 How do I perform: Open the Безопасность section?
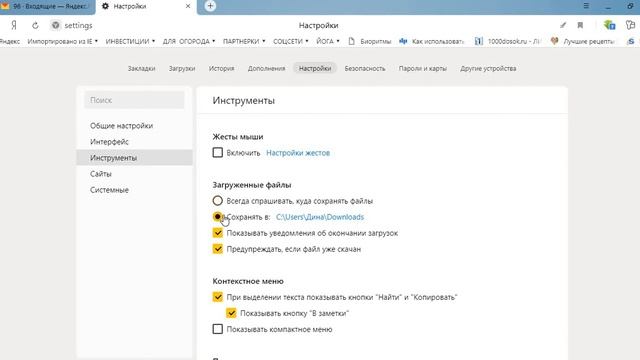[x=365, y=69]
